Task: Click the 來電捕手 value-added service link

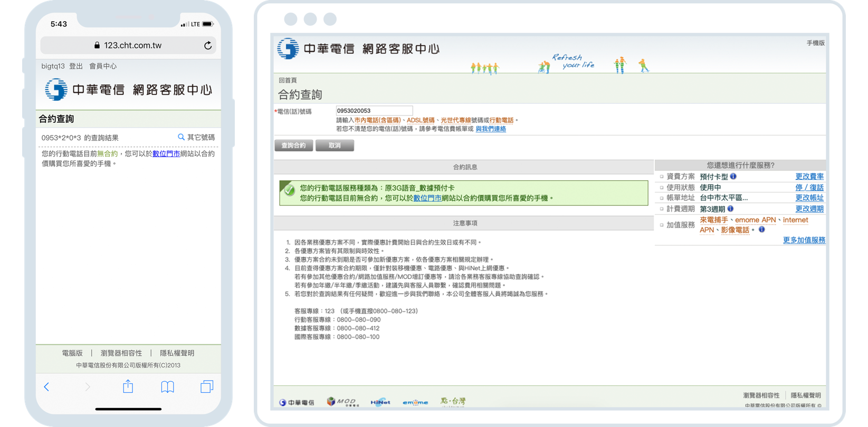Action: [714, 220]
